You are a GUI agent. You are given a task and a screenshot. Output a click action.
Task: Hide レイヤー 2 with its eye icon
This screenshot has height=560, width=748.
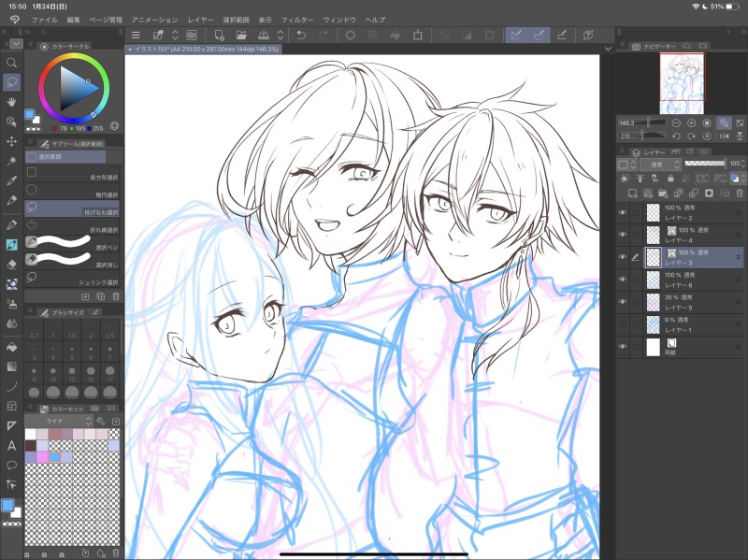pos(623,212)
